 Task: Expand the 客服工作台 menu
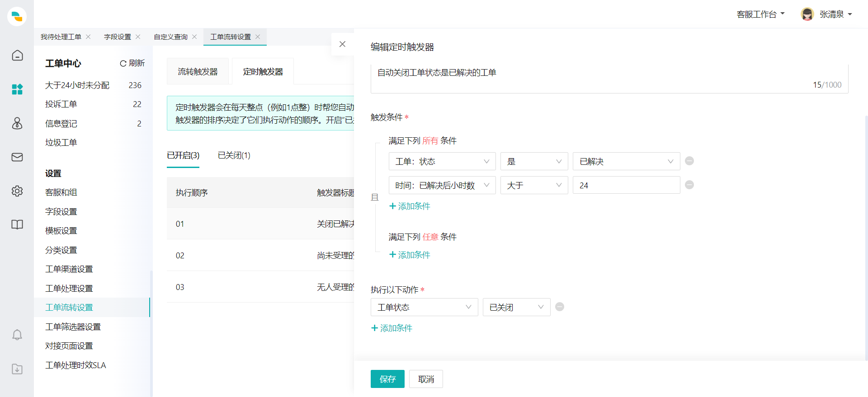pos(760,14)
